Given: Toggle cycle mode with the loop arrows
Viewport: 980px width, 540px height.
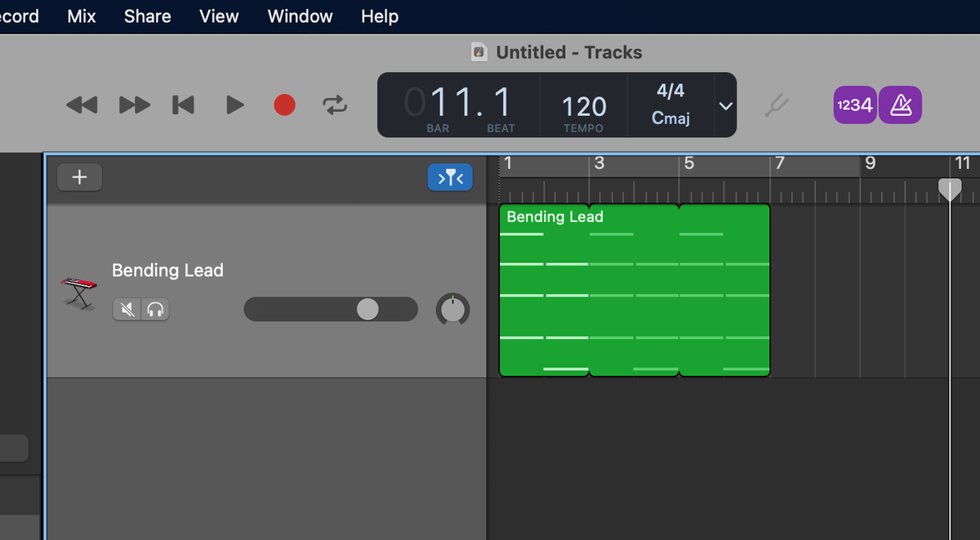Looking at the screenshot, I should 334,105.
